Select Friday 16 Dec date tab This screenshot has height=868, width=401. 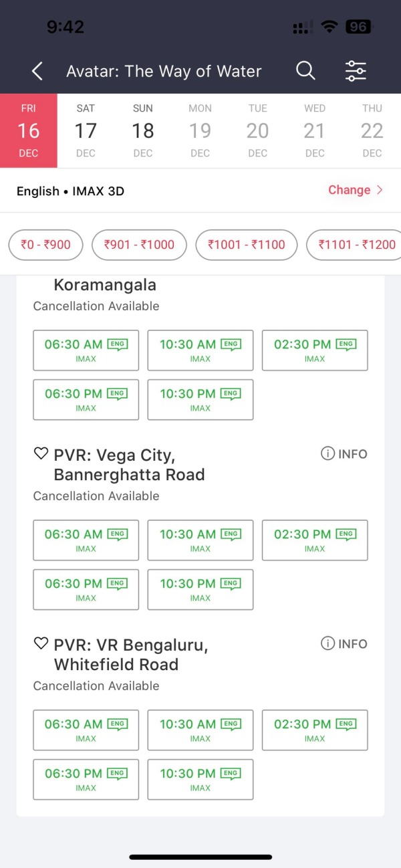[29, 130]
